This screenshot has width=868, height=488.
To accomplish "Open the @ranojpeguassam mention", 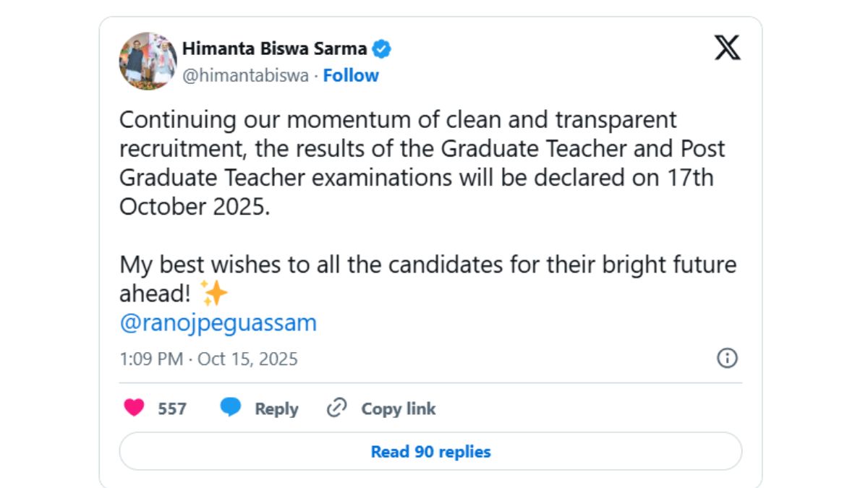I will (x=218, y=323).
